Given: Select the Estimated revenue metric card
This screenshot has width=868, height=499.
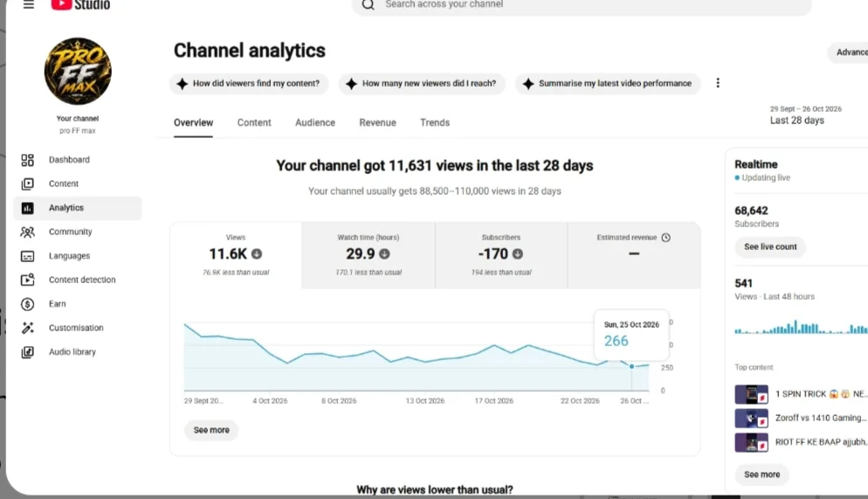Looking at the screenshot, I should pos(634,255).
